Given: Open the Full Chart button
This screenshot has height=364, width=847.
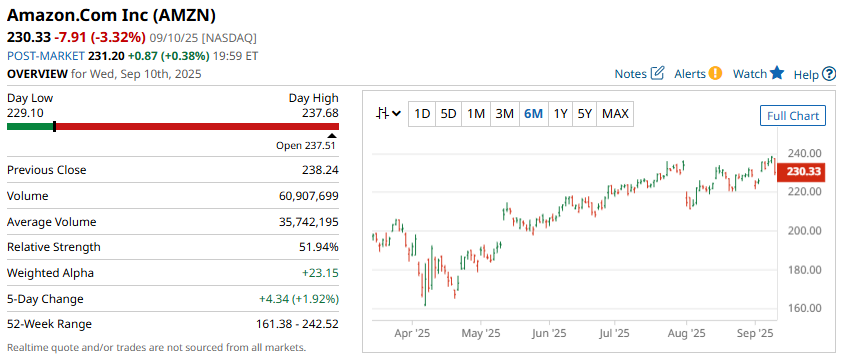Looking at the screenshot, I should tap(792, 116).
